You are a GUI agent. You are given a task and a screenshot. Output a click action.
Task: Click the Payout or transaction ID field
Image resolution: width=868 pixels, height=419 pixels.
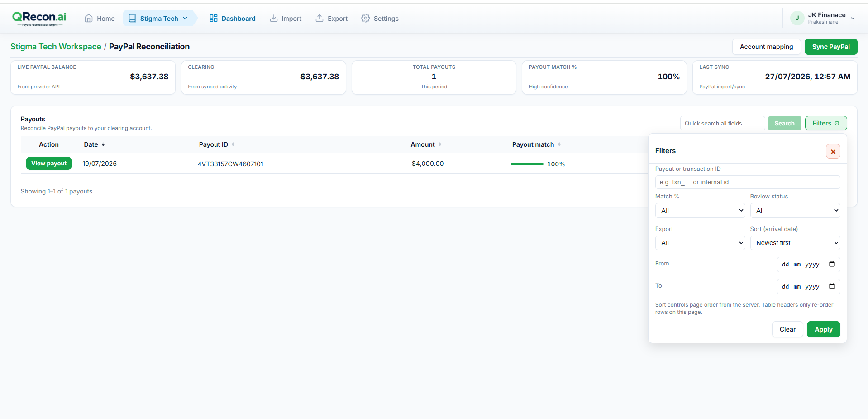747,182
